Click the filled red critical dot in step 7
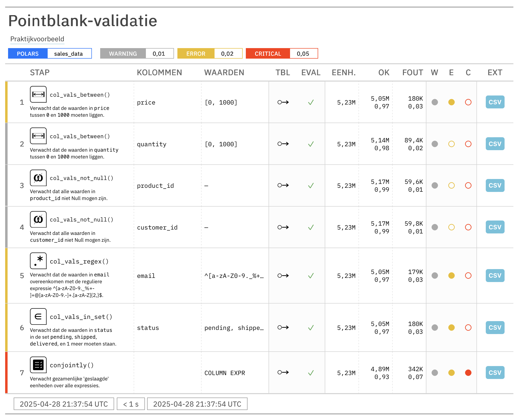This screenshot has height=420, width=519. (468, 373)
